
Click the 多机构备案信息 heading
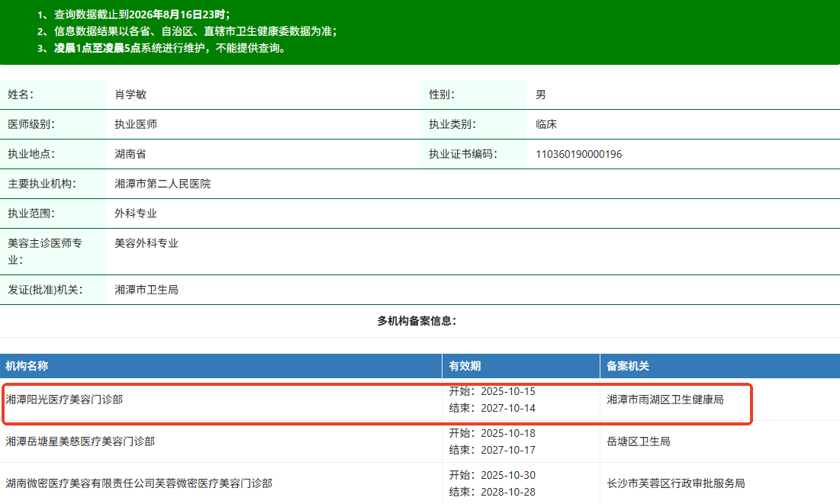(x=417, y=321)
